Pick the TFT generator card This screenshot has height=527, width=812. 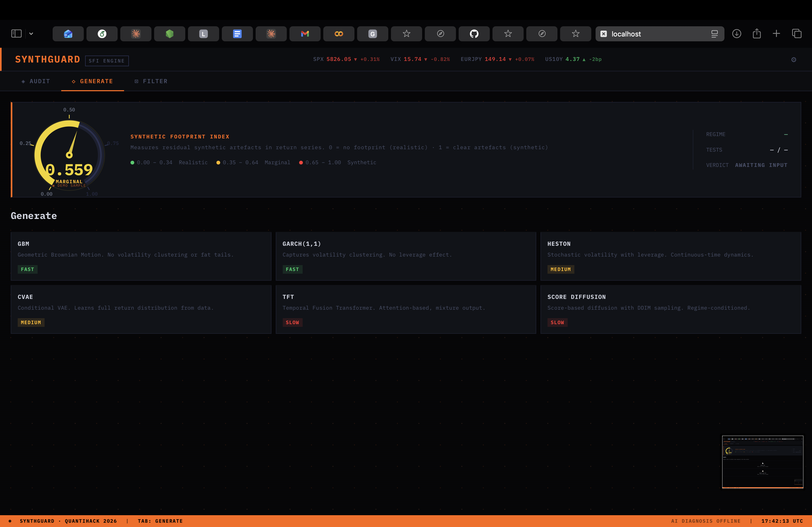[406, 309]
